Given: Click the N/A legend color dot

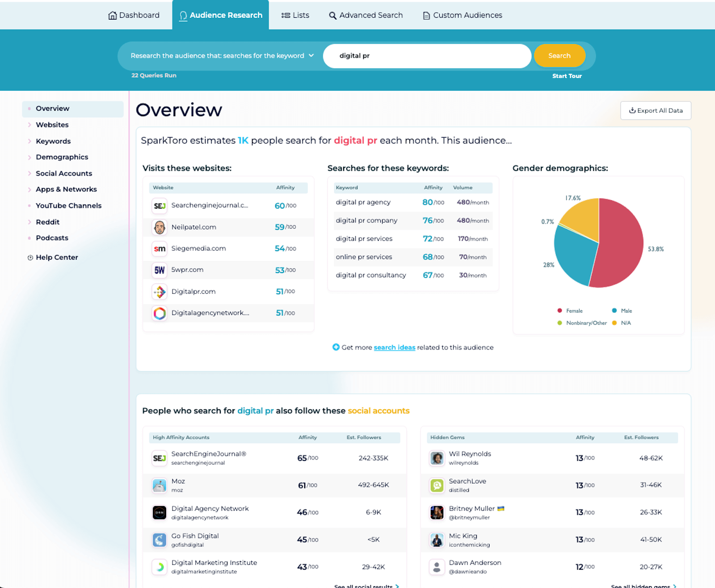Looking at the screenshot, I should (x=614, y=323).
